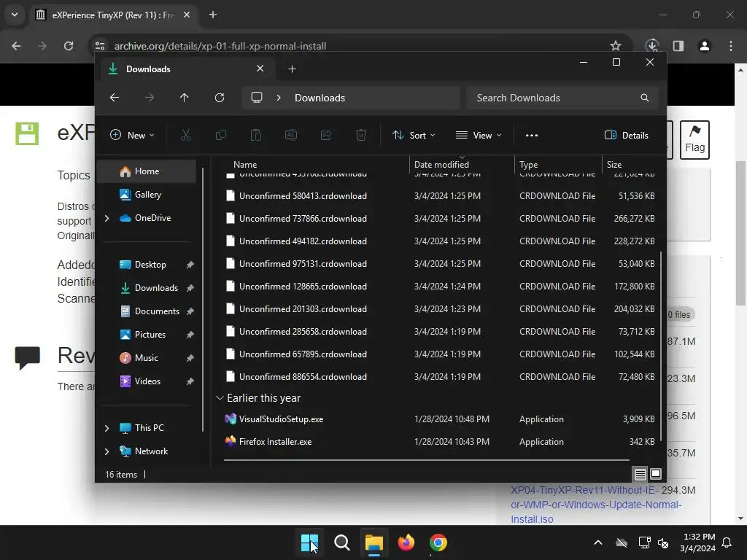Select Gallery in navigation pane
The image size is (747, 560).
coord(146,195)
